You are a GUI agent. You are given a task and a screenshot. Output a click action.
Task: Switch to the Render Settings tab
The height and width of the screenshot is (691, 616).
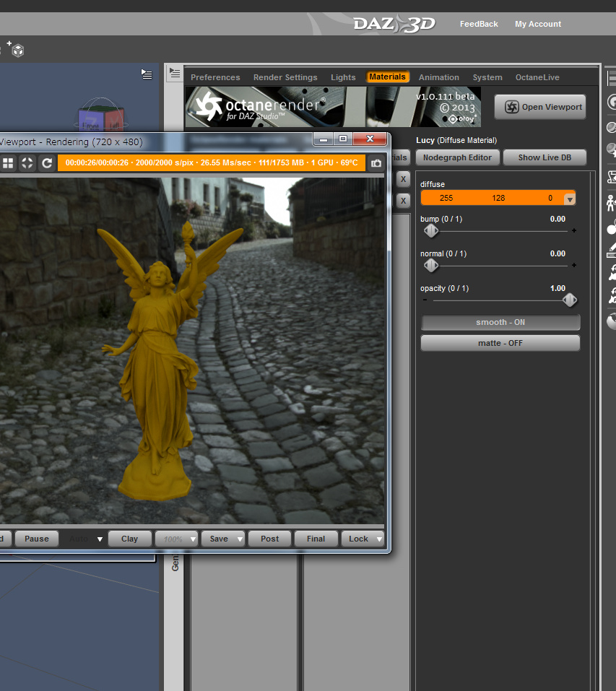(x=285, y=77)
